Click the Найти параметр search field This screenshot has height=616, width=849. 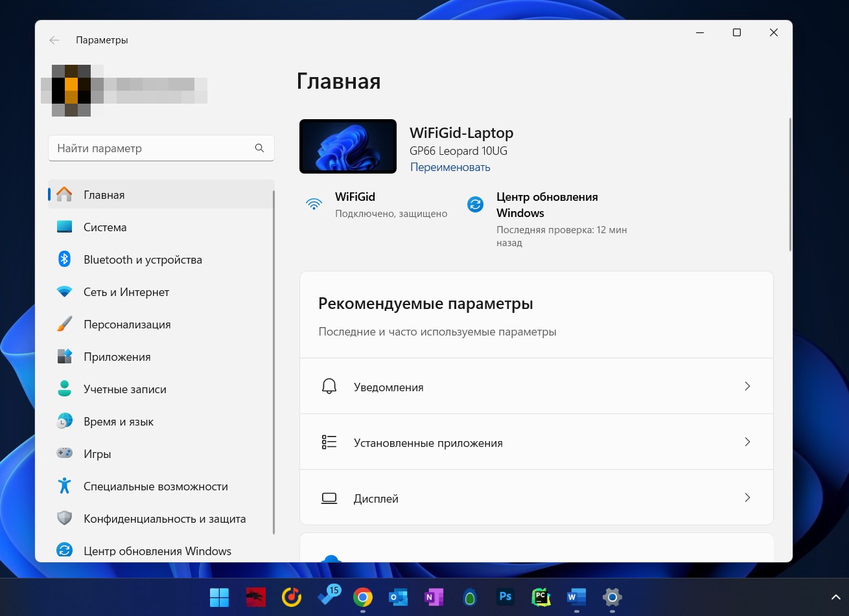pos(161,148)
